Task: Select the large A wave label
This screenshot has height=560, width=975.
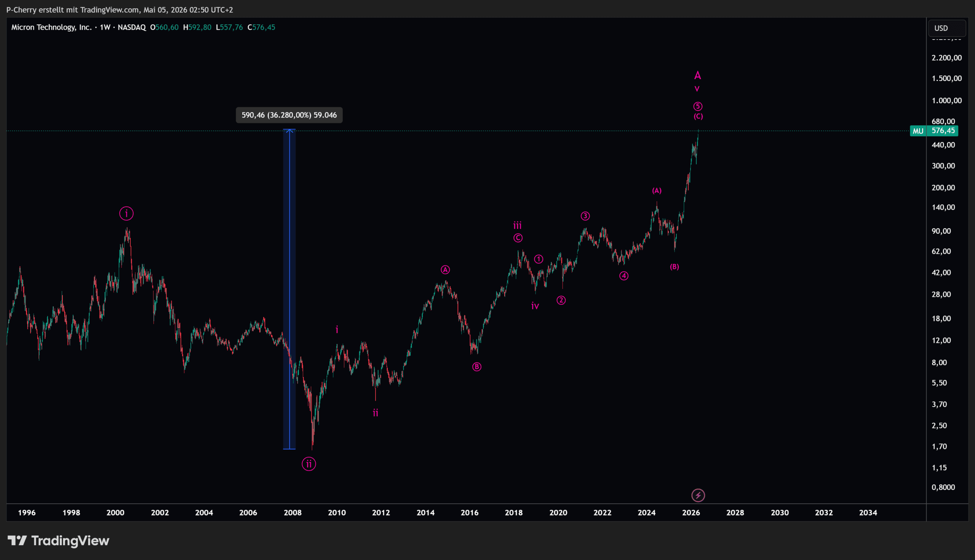Action: [697, 75]
